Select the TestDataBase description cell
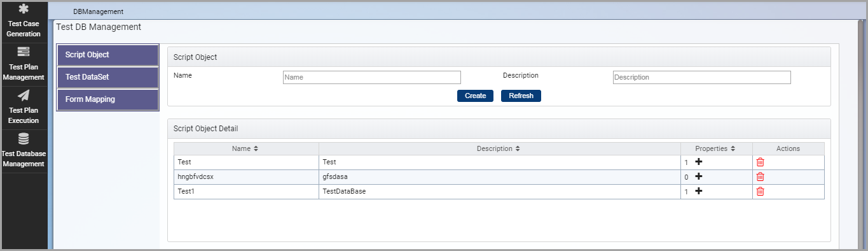The height and width of the screenshot is (251, 868). click(500, 191)
